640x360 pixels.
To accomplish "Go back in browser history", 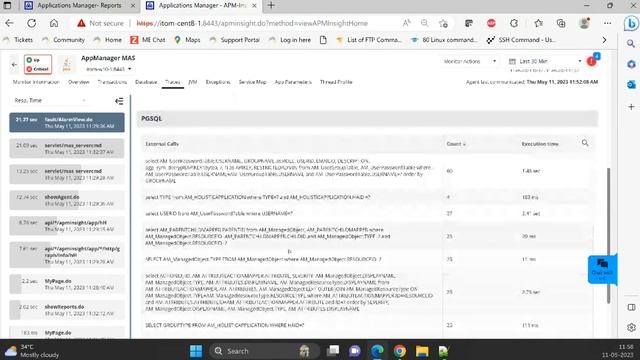I will click(9, 23).
